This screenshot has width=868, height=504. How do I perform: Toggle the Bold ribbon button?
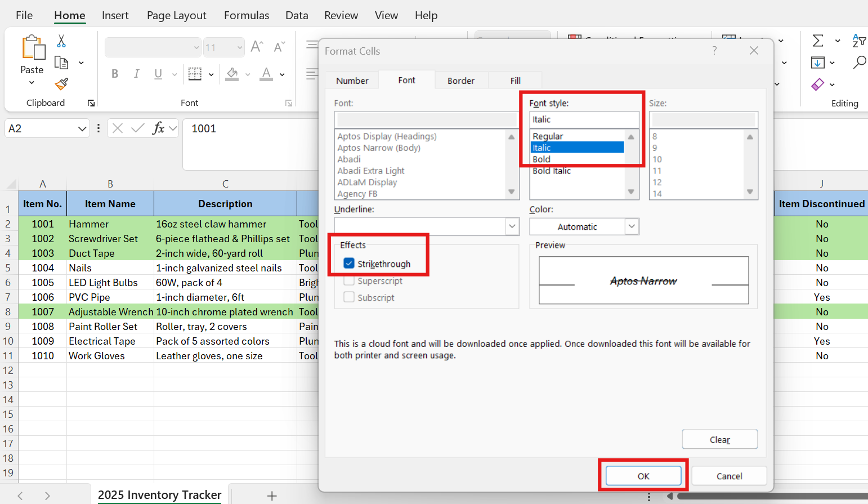(x=115, y=74)
